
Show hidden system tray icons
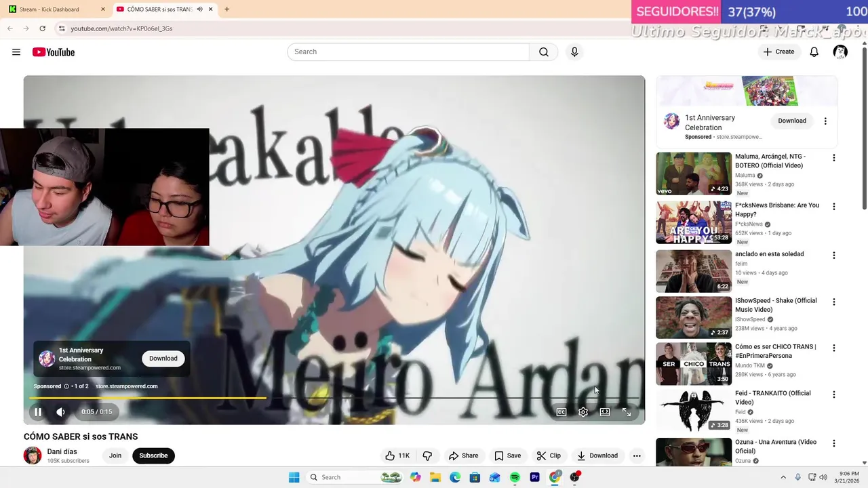pos(783,477)
